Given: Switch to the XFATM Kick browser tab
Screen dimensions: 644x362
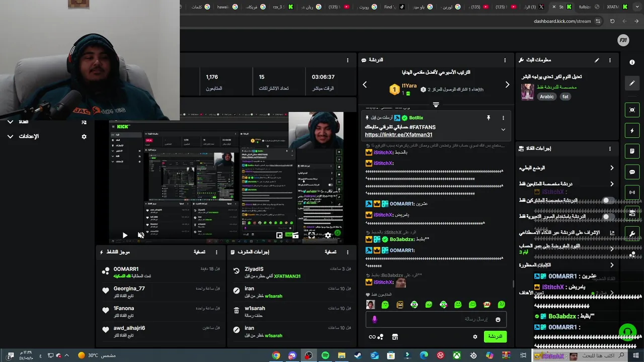Looking at the screenshot, I should [618, 7].
